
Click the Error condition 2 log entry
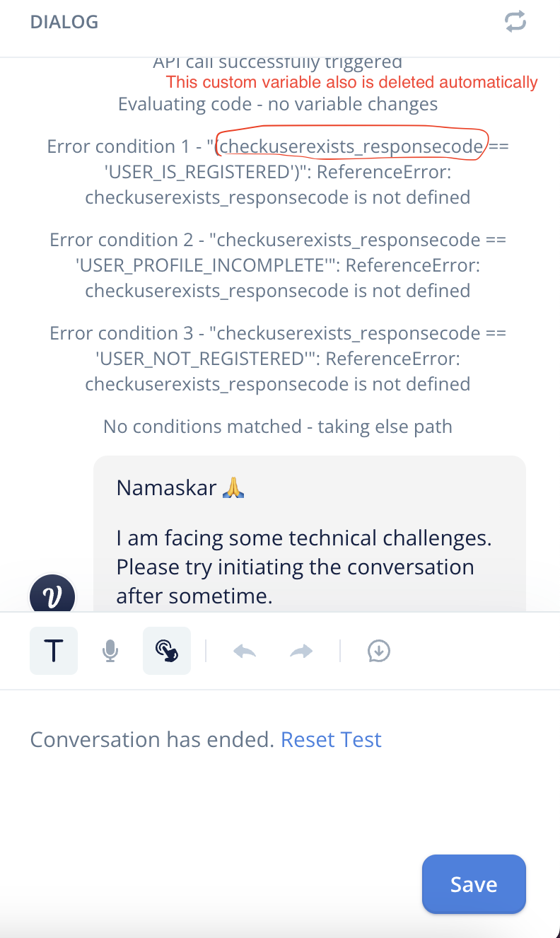[x=278, y=265]
